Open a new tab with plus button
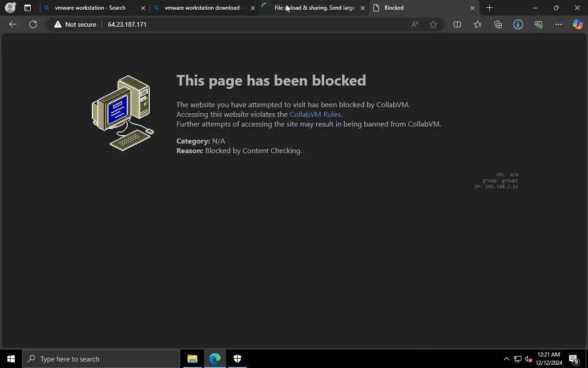Image resolution: width=588 pixels, height=368 pixels. click(489, 8)
